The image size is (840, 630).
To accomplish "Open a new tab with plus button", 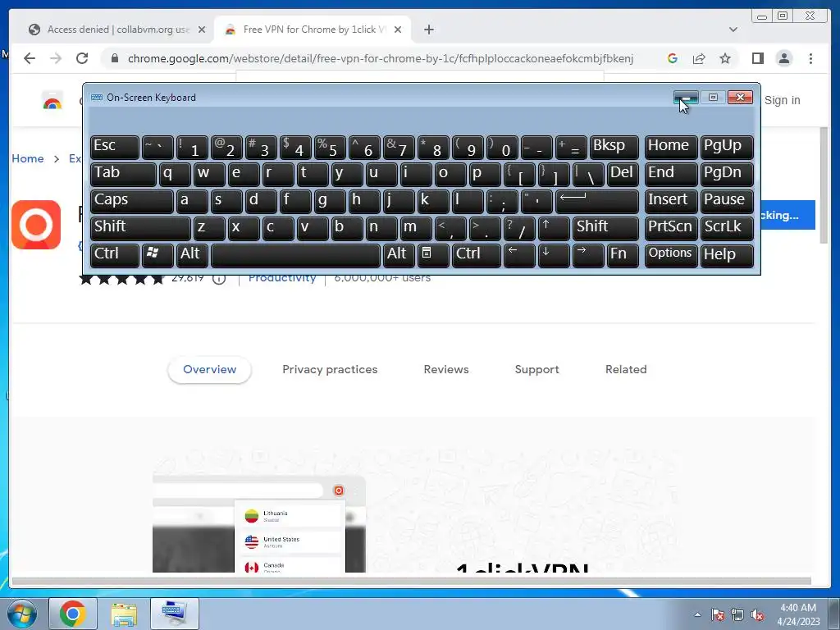I will tap(428, 30).
